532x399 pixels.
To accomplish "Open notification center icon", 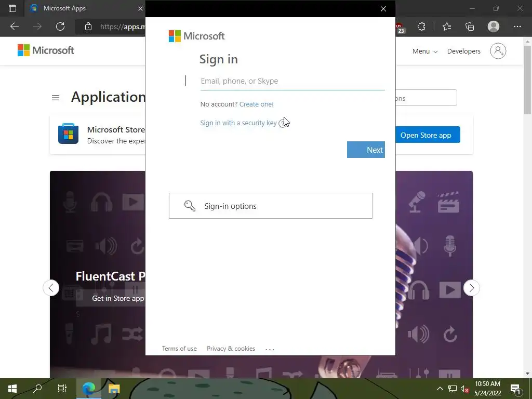I will click(x=515, y=389).
